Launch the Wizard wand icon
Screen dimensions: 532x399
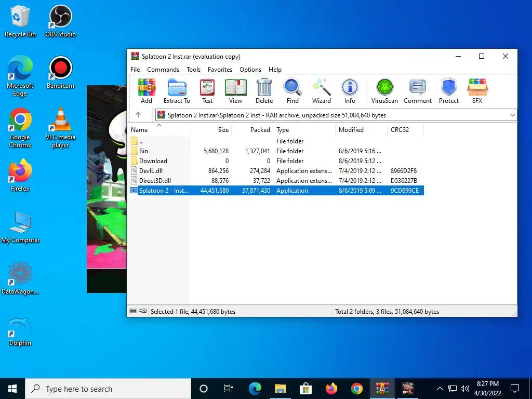pyautogui.click(x=321, y=91)
